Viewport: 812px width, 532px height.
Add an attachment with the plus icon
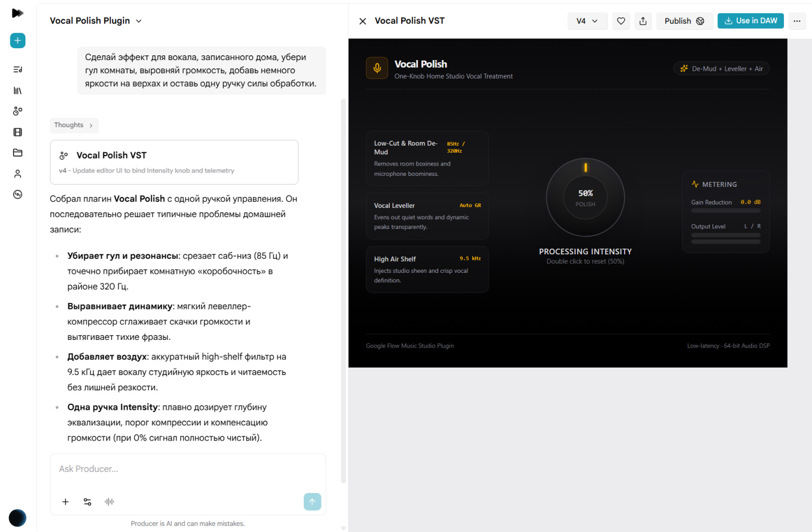pos(66,502)
